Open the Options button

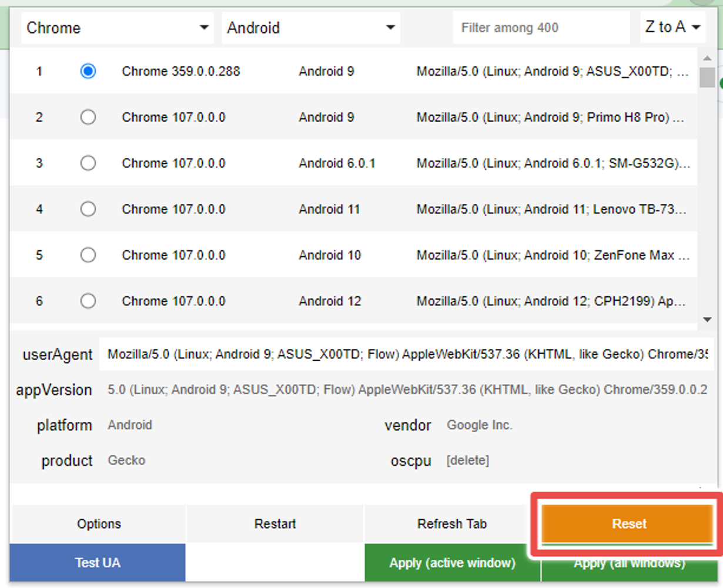click(98, 523)
